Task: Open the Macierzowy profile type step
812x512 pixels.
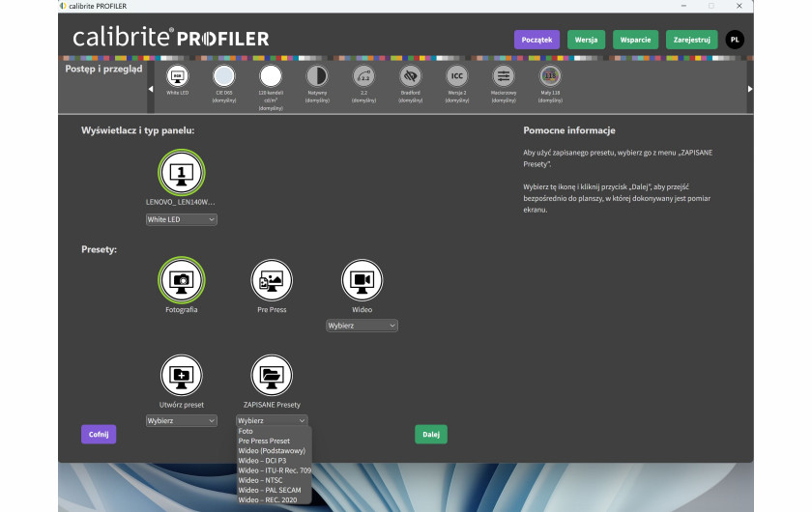Action: click(504, 76)
